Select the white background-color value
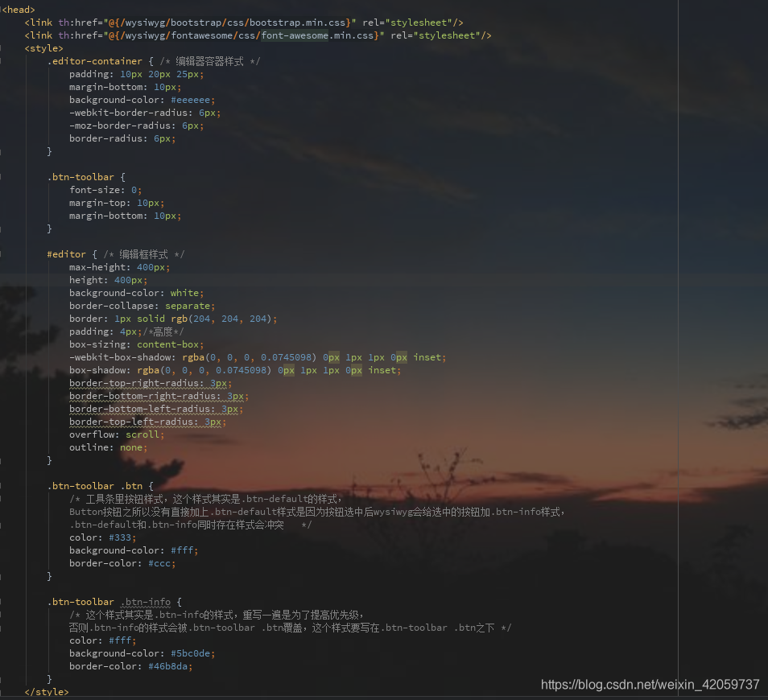 click(x=184, y=293)
